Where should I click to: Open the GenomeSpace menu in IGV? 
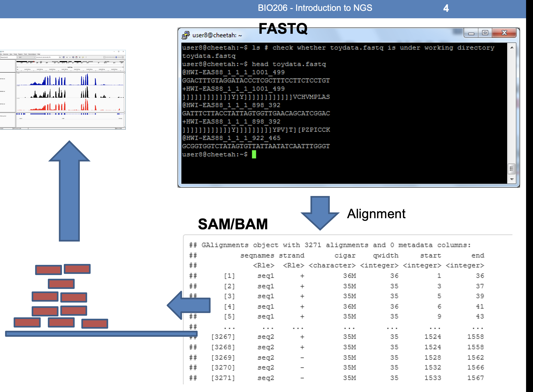[x=32, y=54]
